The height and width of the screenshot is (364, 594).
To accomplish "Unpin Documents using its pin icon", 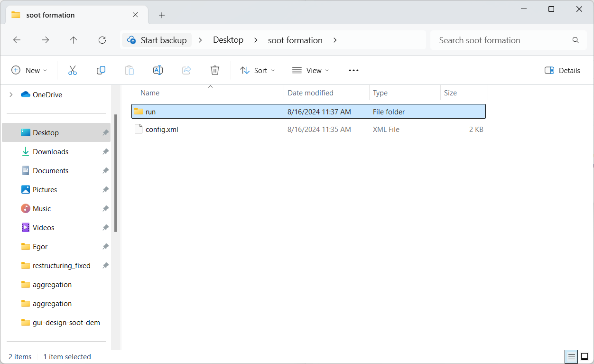I will pos(105,171).
